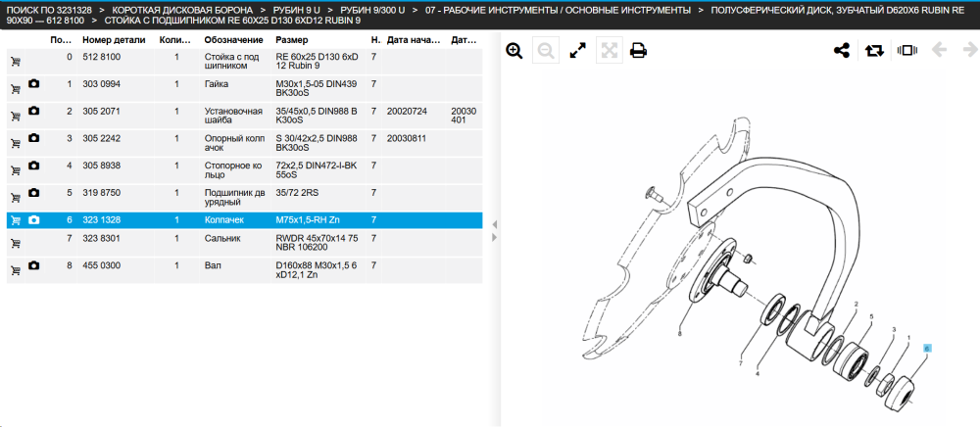
Task: Click the carousel view icon in the toolbar
Action: pyautogui.click(x=906, y=51)
